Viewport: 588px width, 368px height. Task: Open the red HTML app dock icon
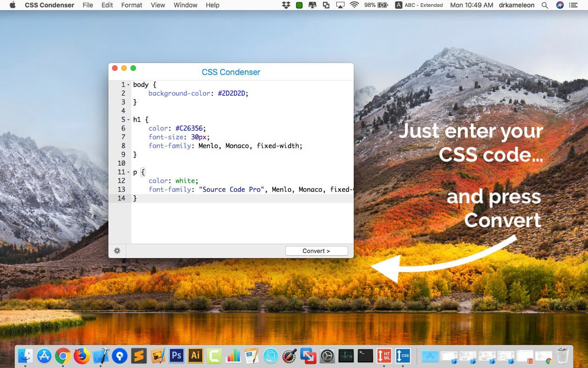coord(384,356)
